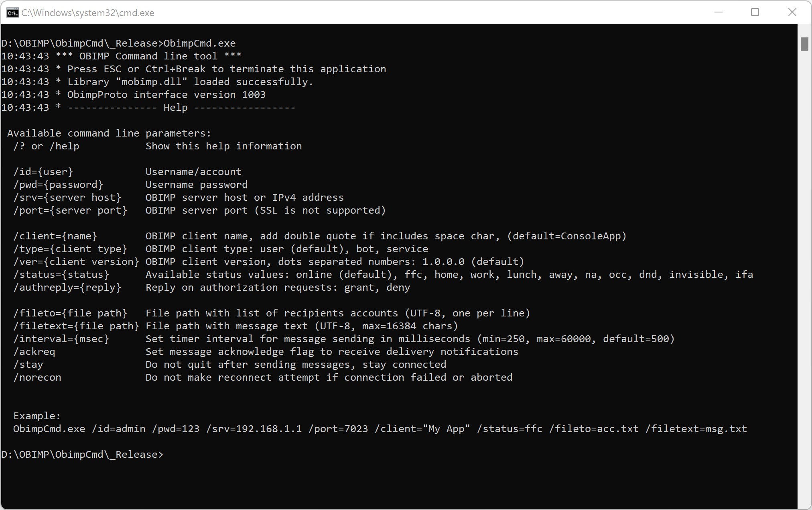Click the cmd.exe icon in the title bar
This screenshot has height=510, width=812.
12,12
